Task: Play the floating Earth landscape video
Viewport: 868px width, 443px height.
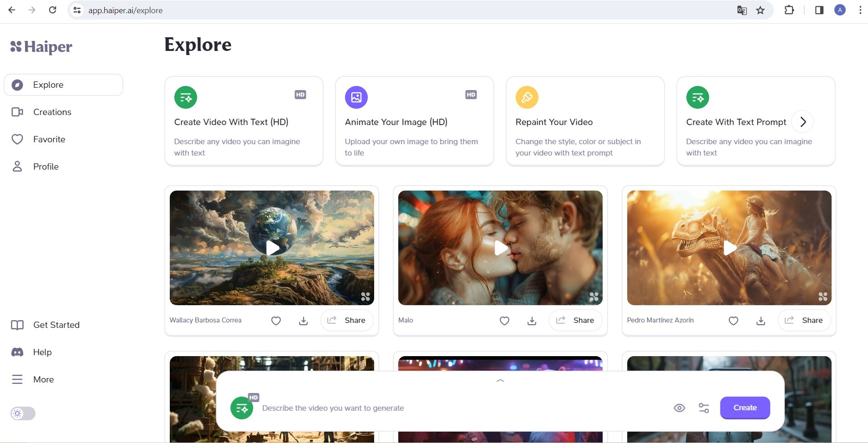Action: click(272, 248)
